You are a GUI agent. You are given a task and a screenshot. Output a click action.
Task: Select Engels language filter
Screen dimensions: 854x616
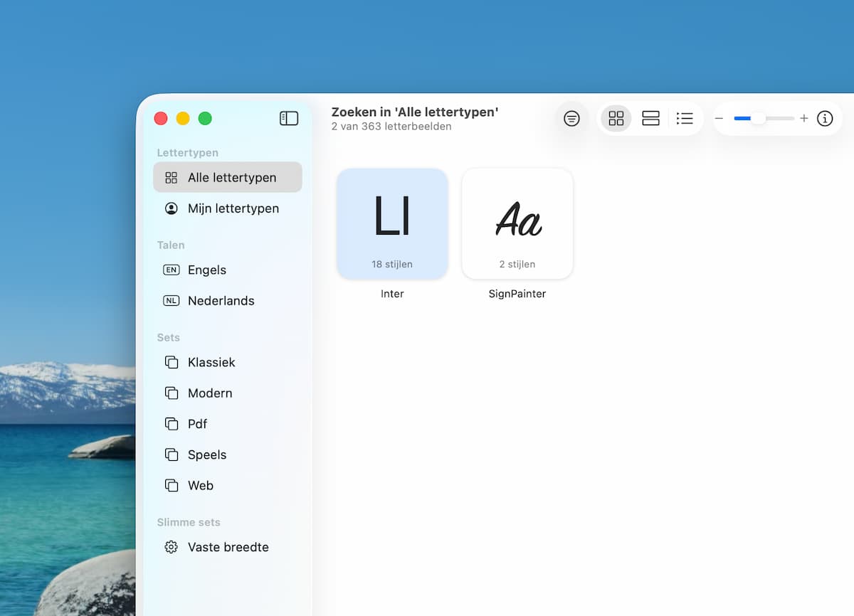[x=207, y=270]
